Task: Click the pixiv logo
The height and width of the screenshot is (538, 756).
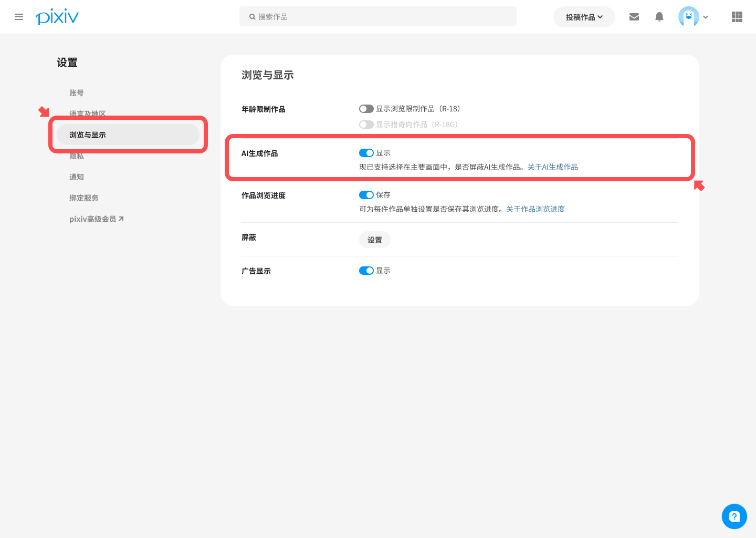Action: point(57,17)
